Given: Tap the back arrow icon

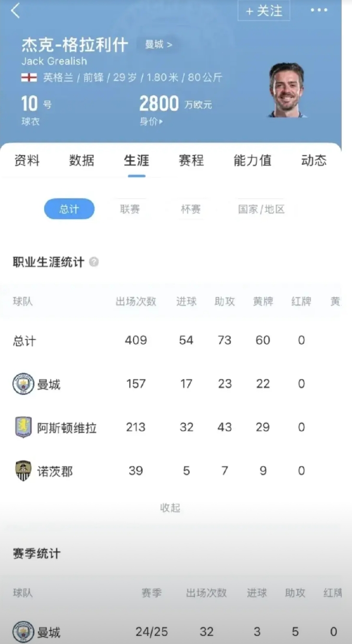Looking at the screenshot, I should 15,10.
